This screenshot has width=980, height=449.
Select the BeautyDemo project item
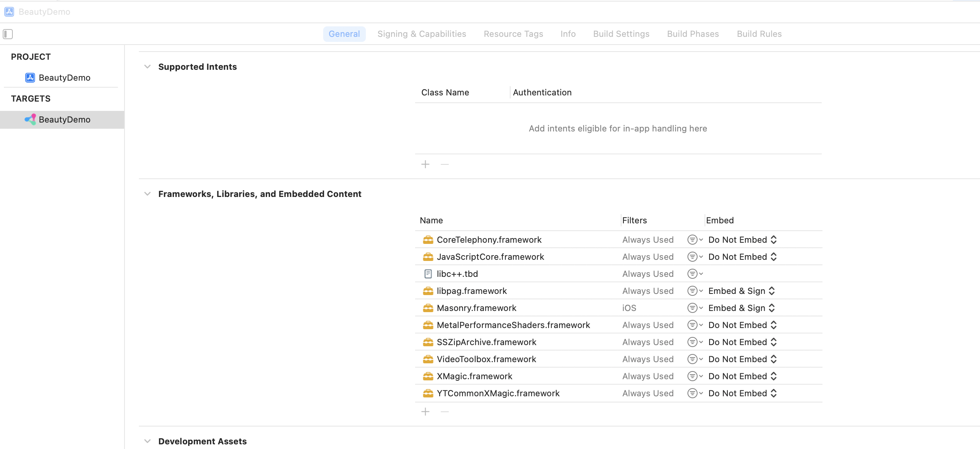point(64,78)
